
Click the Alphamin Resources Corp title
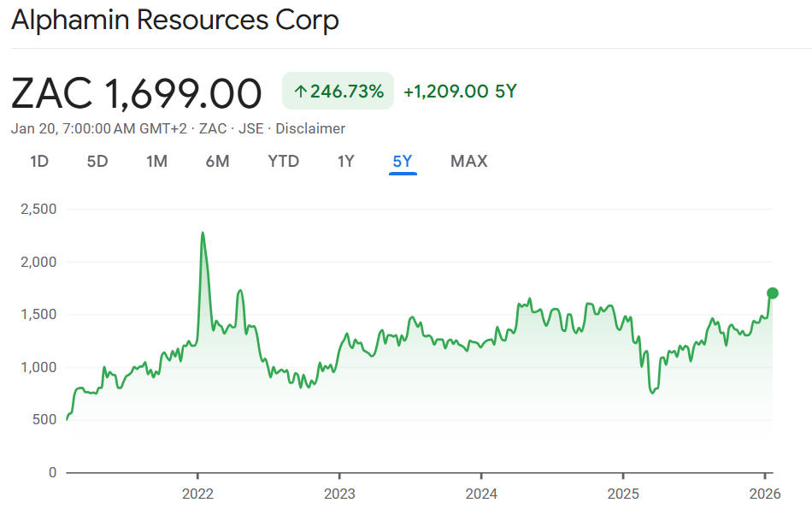click(175, 20)
